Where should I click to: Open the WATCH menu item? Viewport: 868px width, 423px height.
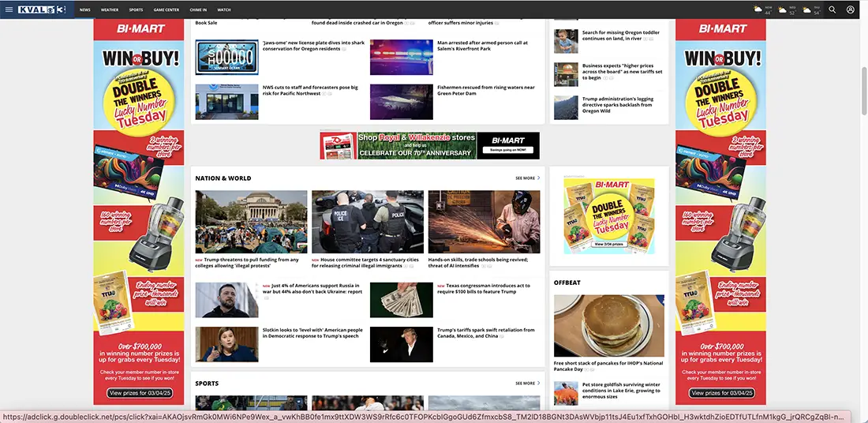point(223,9)
